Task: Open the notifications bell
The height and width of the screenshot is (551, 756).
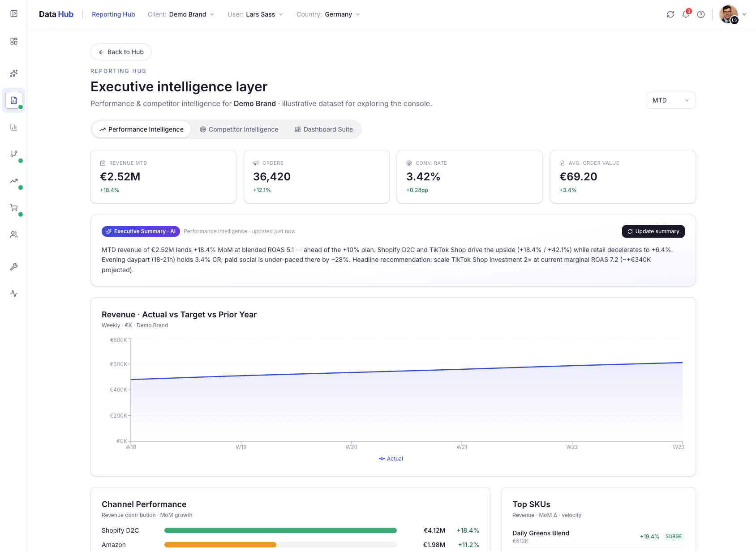Action: pyautogui.click(x=686, y=14)
